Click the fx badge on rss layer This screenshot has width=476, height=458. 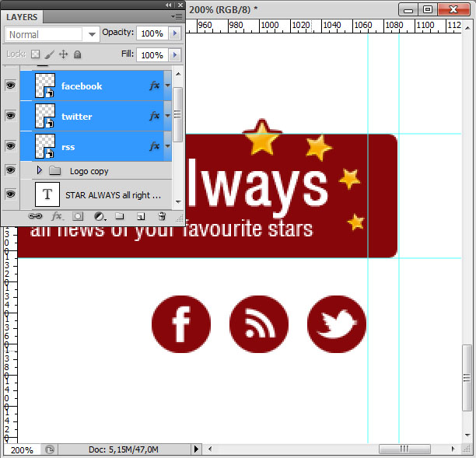[155, 146]
